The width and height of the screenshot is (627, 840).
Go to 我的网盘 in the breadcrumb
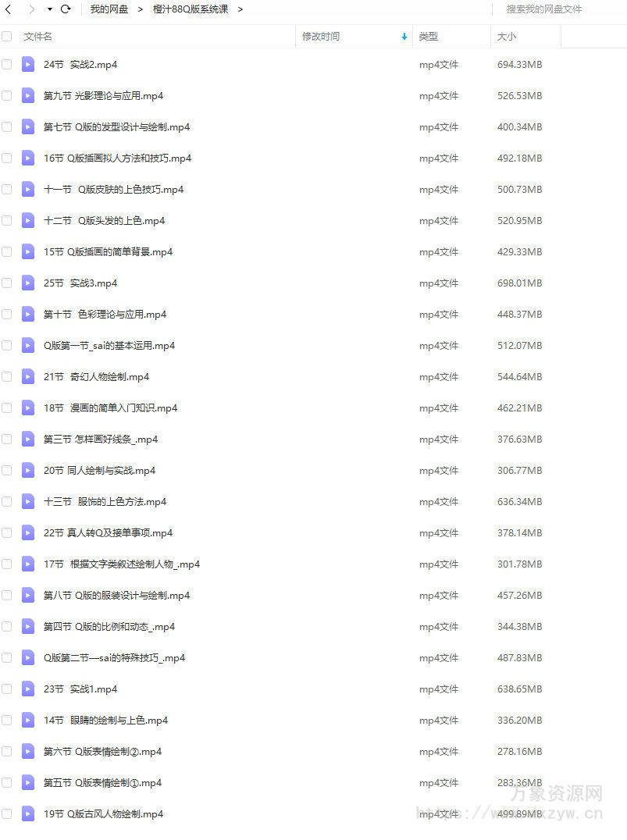tap(109, 9)
